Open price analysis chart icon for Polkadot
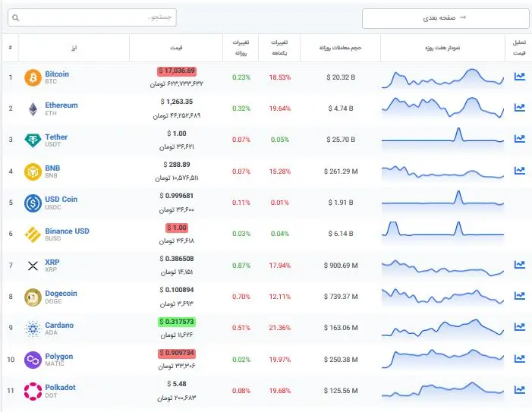532x412 pixels. 519,390
